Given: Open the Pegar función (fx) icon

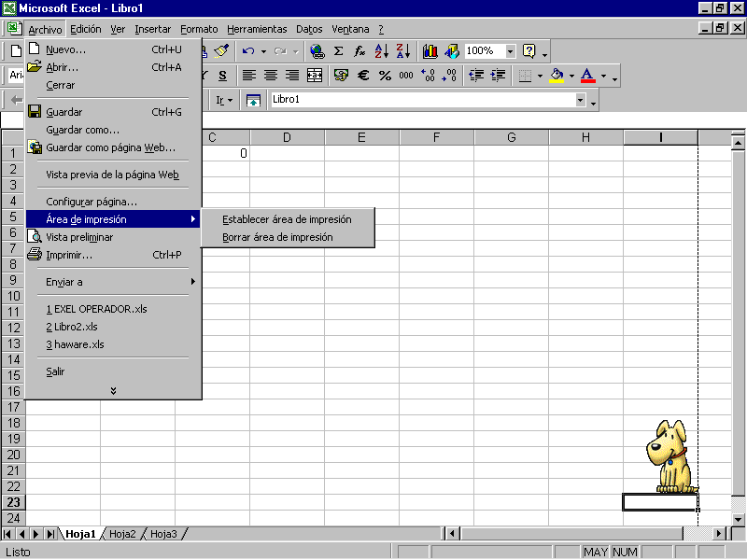Looking at the screenshot, I should tap(359, 50).
